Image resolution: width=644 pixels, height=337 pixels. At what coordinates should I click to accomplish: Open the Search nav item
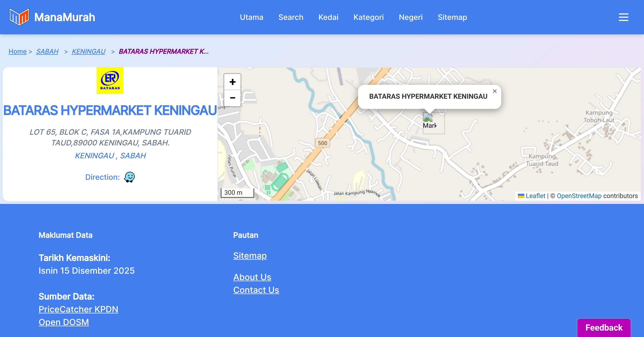(x=291, y=17)
